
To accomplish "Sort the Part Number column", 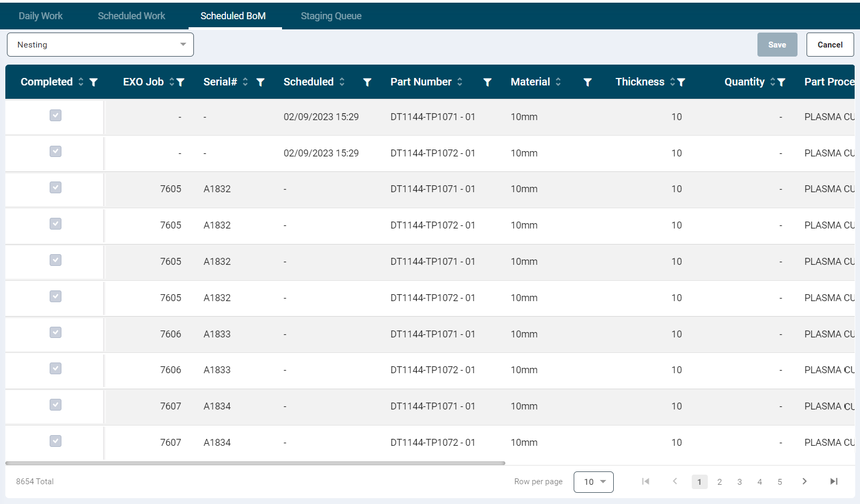I will (x=460, y=82).
